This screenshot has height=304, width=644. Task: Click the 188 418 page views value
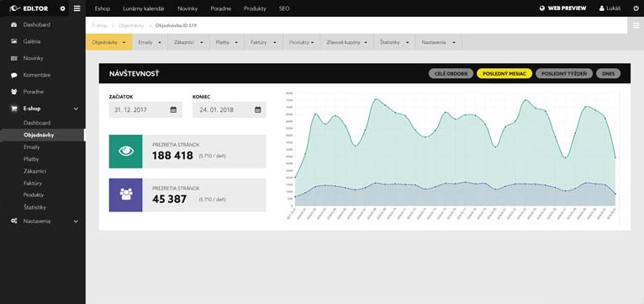172,156
